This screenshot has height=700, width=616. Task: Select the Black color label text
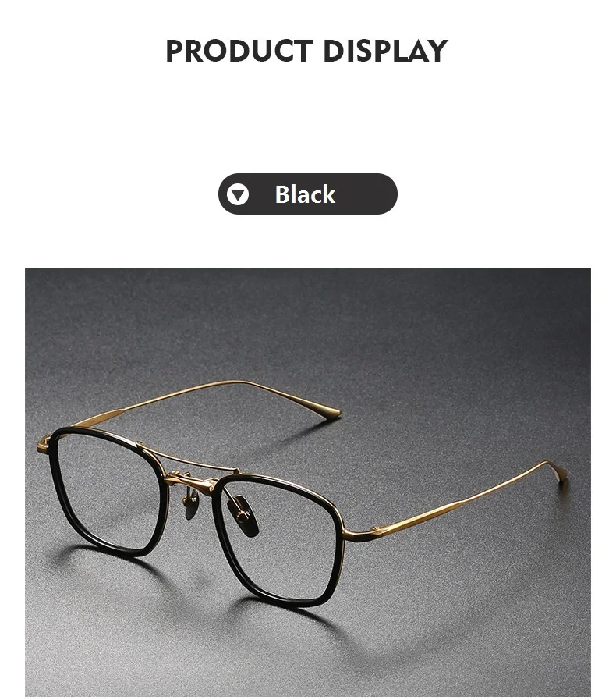click(x=305, y=194)
